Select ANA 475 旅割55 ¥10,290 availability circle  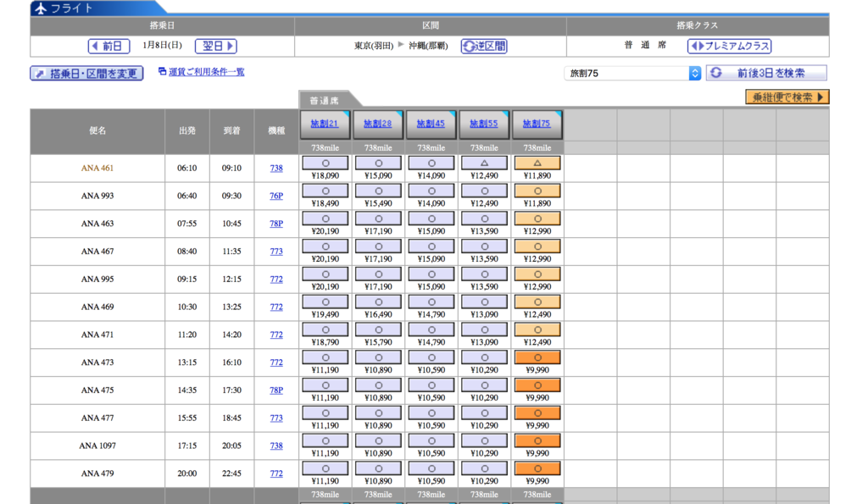click(484, 385)
